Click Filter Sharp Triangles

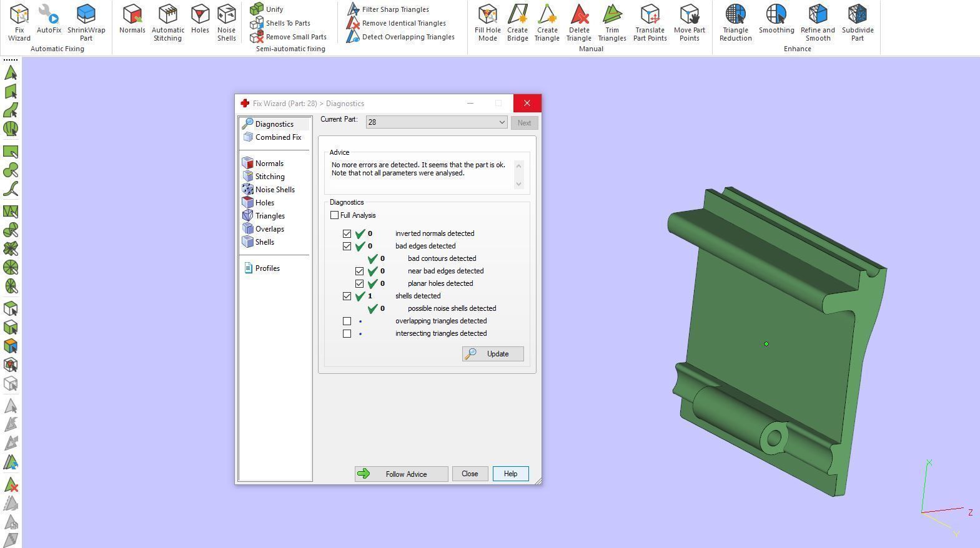[x=388, y=9]
